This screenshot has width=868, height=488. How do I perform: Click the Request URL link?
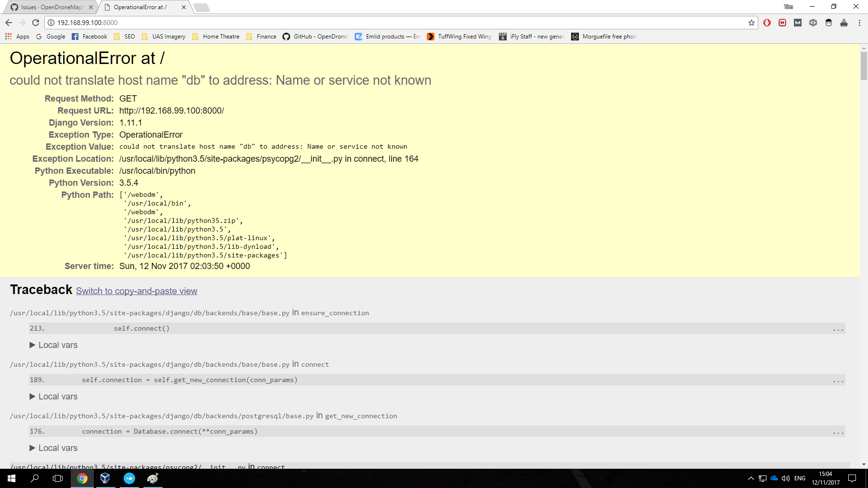tap(171, 110)
